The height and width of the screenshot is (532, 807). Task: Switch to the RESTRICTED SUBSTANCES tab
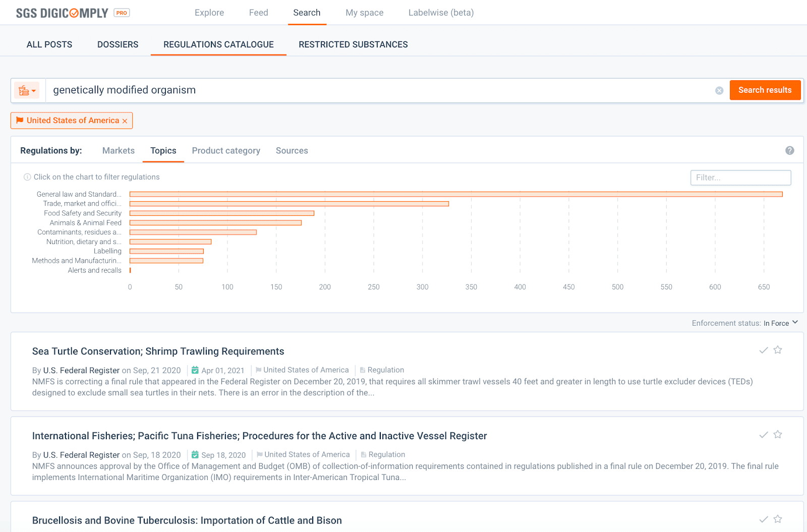coord(353,44)
